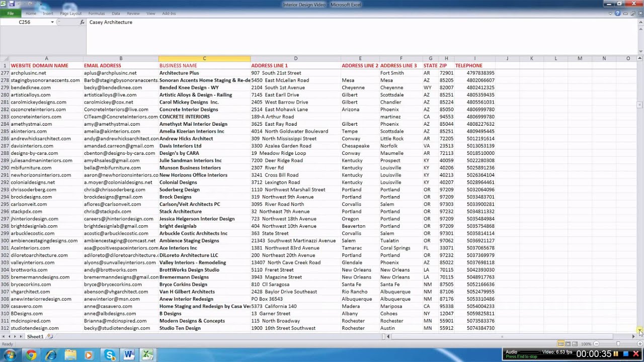Open the Insert ribbon tab

pos(48,14)
